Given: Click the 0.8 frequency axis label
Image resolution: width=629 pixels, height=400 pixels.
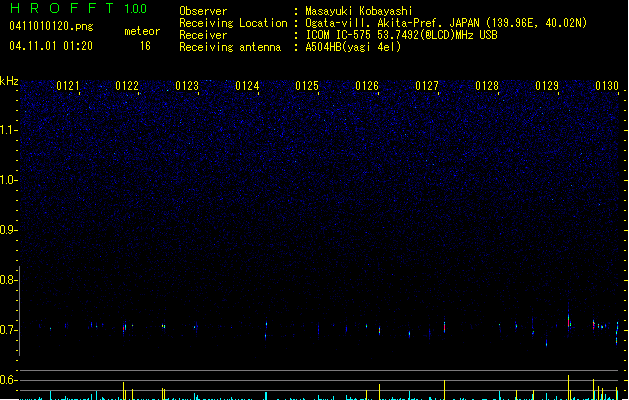Looking at the screenshot, I should coord(7,280).
